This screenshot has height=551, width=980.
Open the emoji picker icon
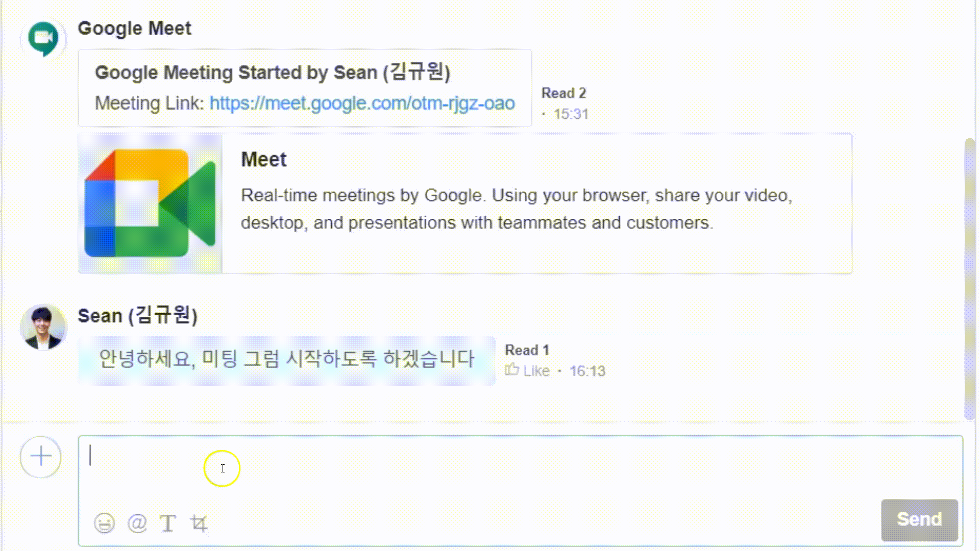104,523
